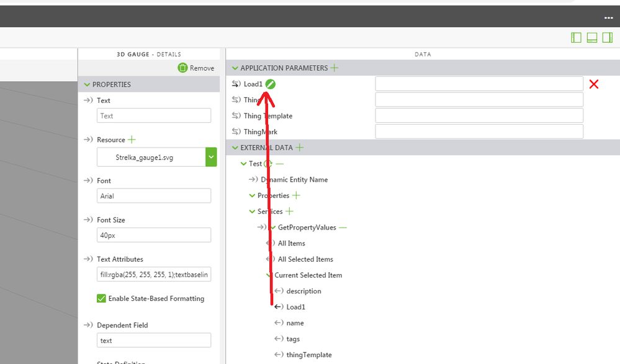Image resolution: width=620 pixels, height=364 pixels.
Task: Click Remove to delete the 3D Gauge
Action: point(195,68)
